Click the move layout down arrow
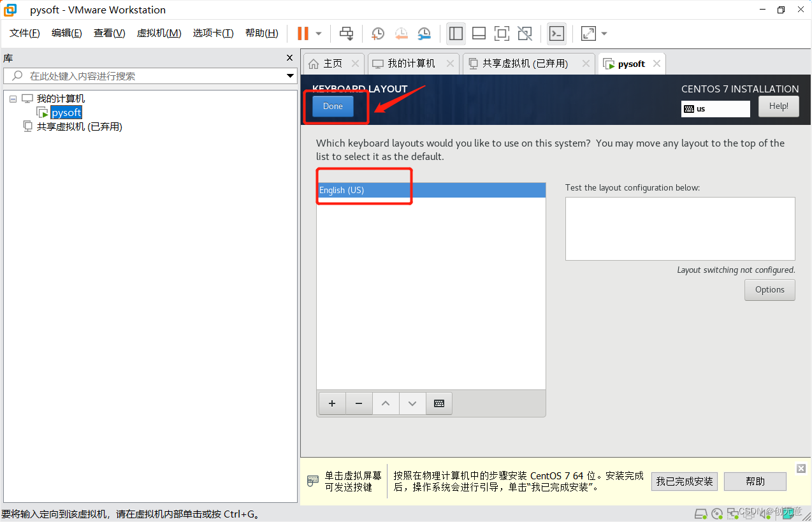The image size is (812, 522). tap(412, 403)
